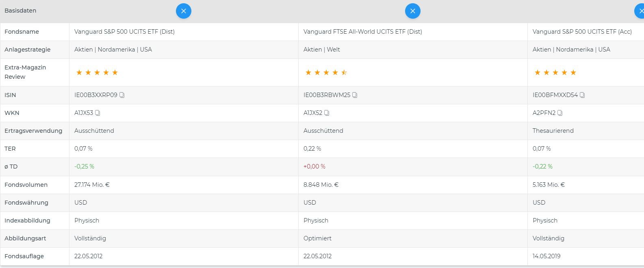The image size is (644, 268).
Task: Click the tracking difference -0,25 %
Action: (84, 166)
